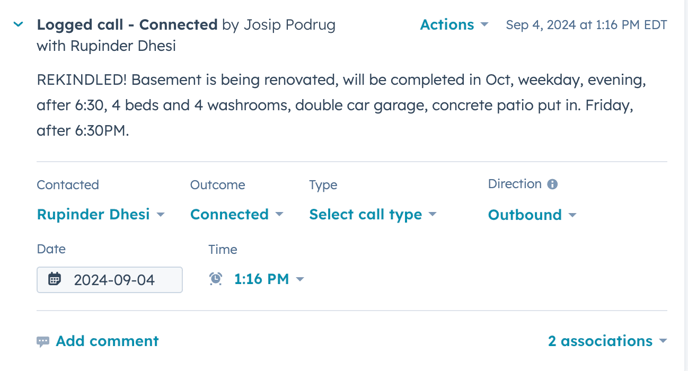Click the Sep 4, 2024 timestamp
The image size is (688, 371).
pyautogui.click(x=586, y=25)
